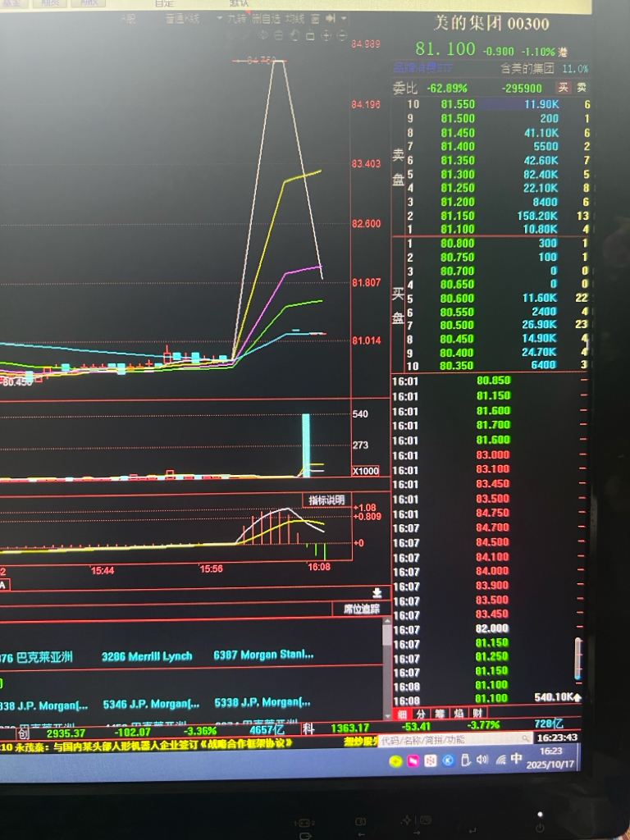This screenshot has width=630, height=840.
Task: Click sell level 2 price 81.150
Action: [x=458, y=216]
